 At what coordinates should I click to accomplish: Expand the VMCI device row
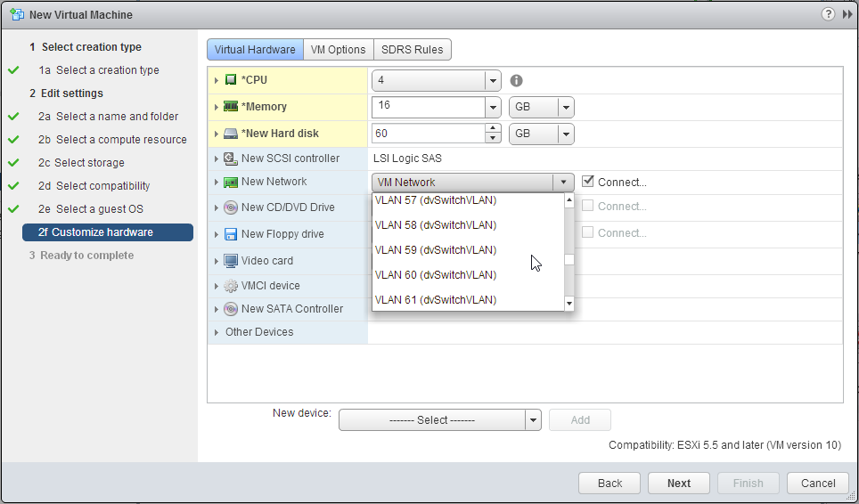coord(217,286)
